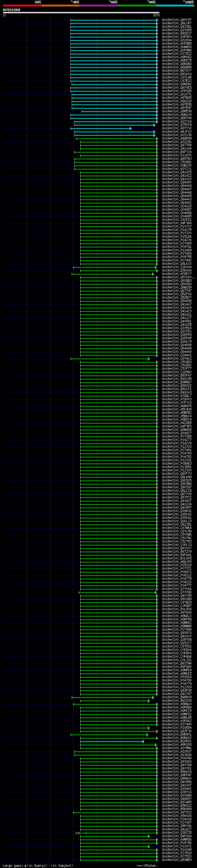The width and height of the screenshot is (197, 868).
Task: Click the red 20% identity legend segment
Action: [x=22, y=6]
